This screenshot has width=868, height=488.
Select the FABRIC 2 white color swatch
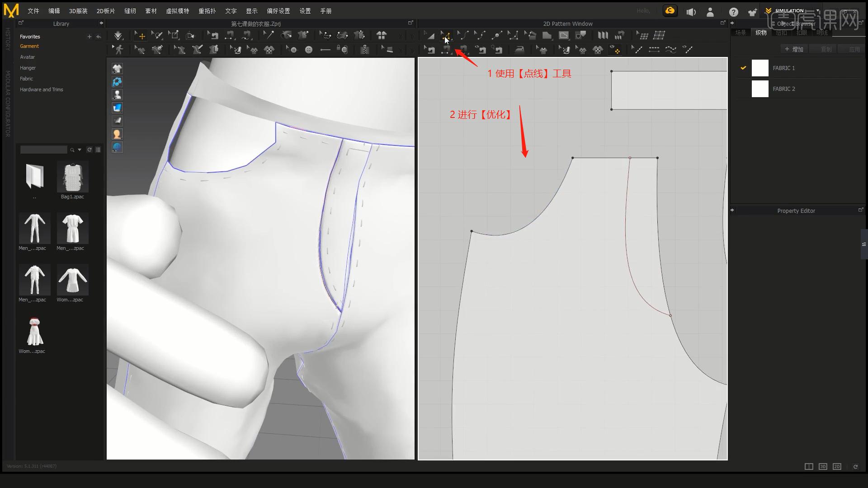coord(760,89)
